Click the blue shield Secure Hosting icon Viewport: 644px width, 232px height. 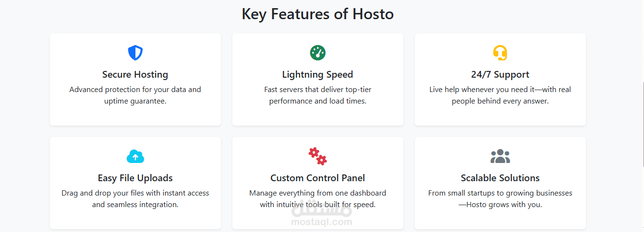tap(135, 53)
